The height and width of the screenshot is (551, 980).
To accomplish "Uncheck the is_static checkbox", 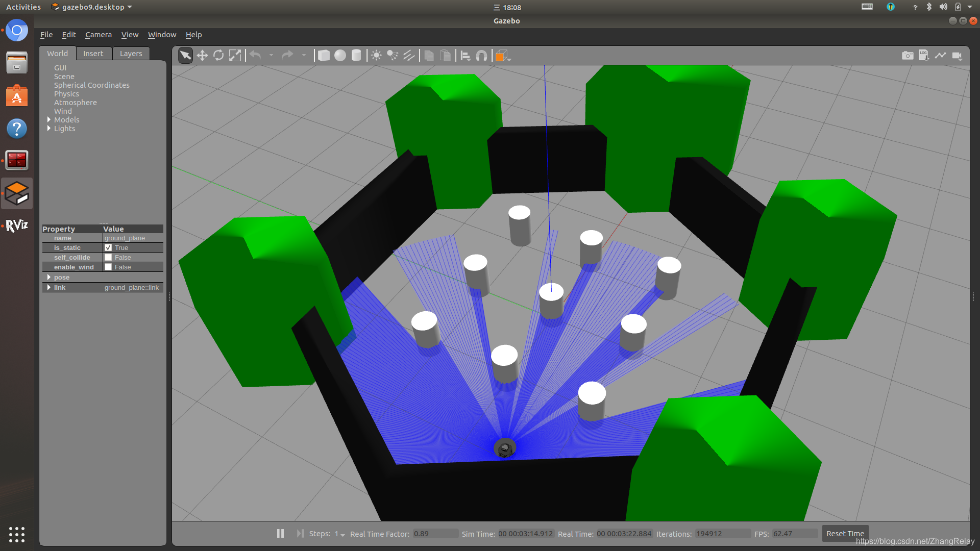I will coord(108,247).
